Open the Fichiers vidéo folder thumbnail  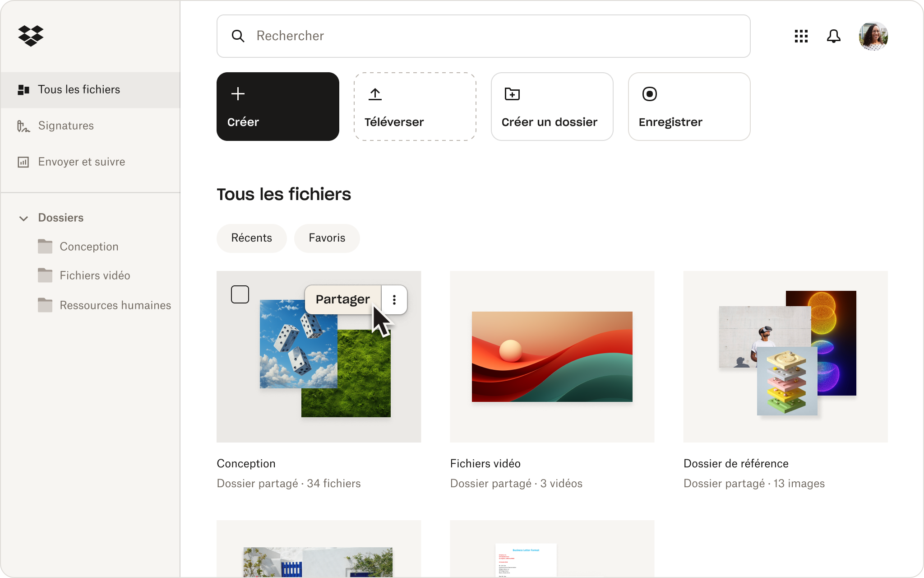pyautogui.click(x=551, y=356)
